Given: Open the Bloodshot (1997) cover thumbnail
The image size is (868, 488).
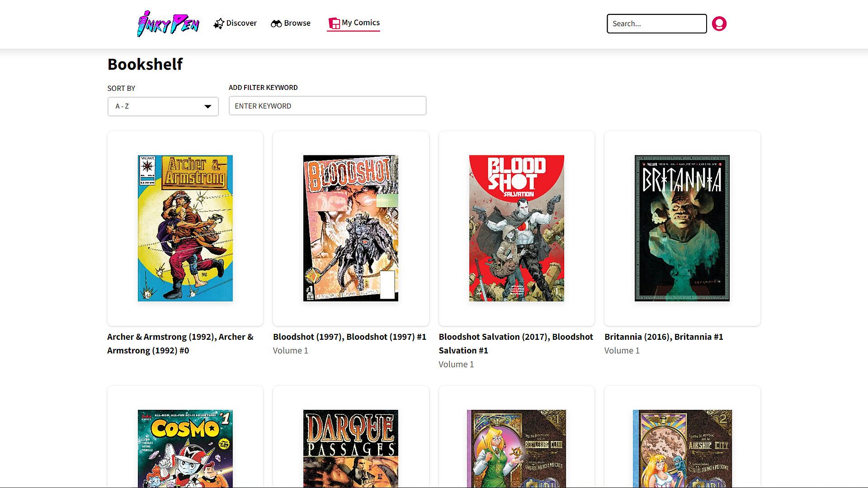Looking at the screenshot, I should (350, 228).
